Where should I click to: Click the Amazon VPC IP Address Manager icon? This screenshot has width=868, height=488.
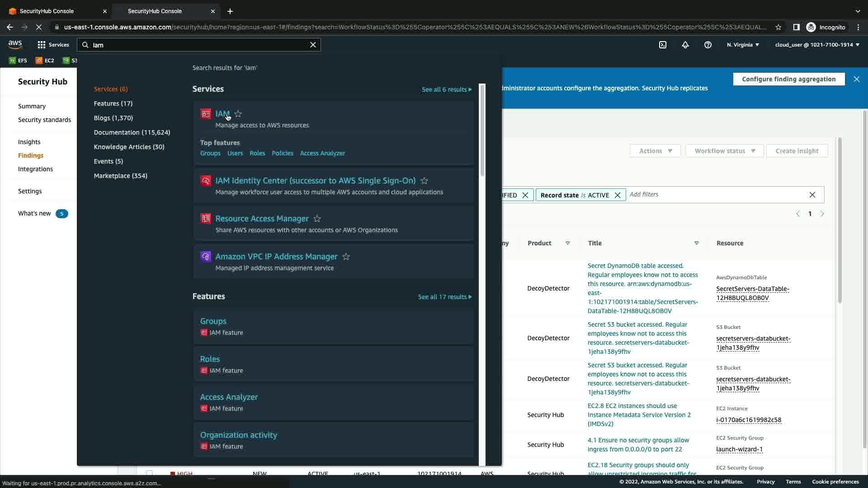click(206, 257)
